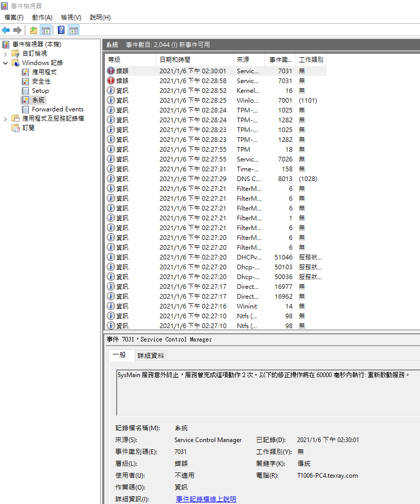Screen dimensions: 420x504
Task: Click the Up one level folder icon
Action: click(x=34, y=30)
